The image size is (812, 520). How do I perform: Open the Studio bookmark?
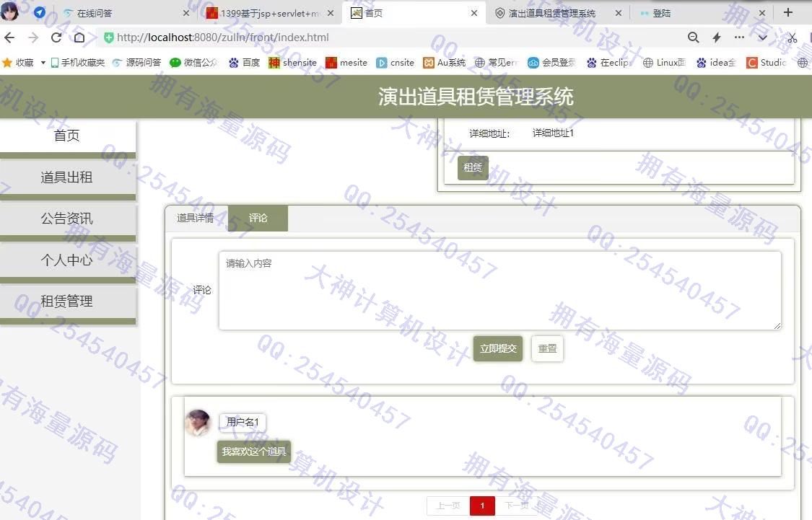click(x=767, y=63)
